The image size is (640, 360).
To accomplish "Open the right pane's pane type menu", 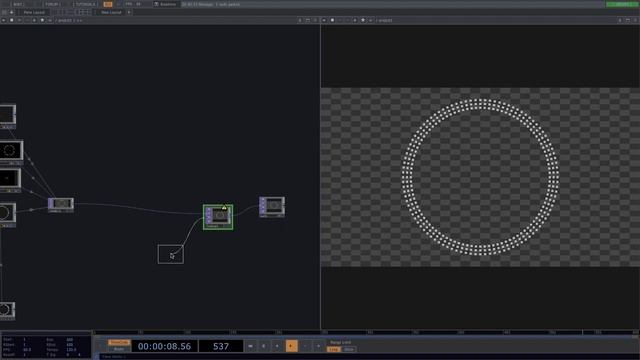I will pyautogui.click(x=324, y=20).
